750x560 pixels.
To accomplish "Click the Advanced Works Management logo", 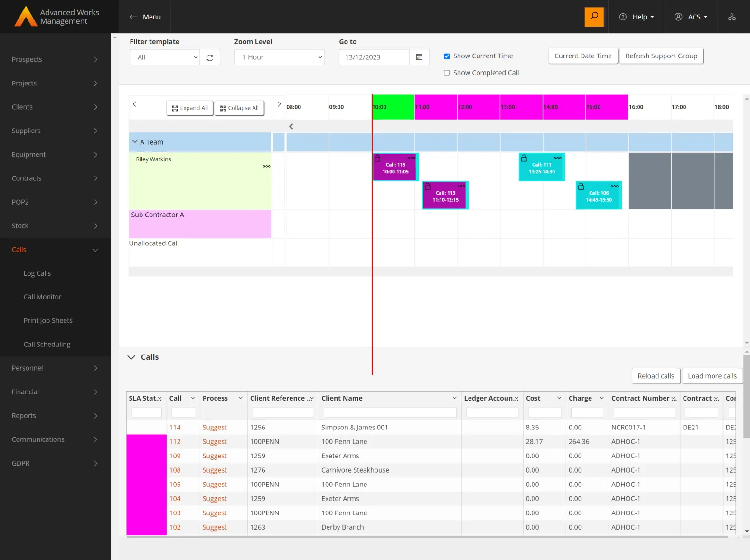I will coord(57,17).
